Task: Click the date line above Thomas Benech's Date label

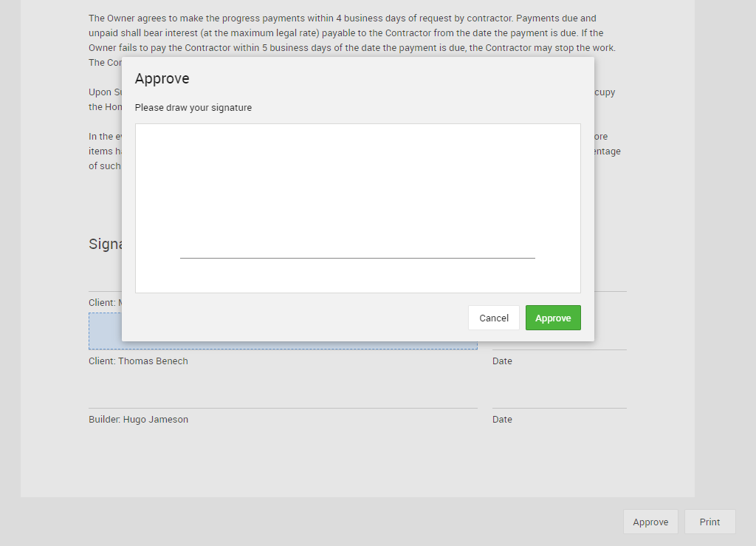Action: (559, 349)
